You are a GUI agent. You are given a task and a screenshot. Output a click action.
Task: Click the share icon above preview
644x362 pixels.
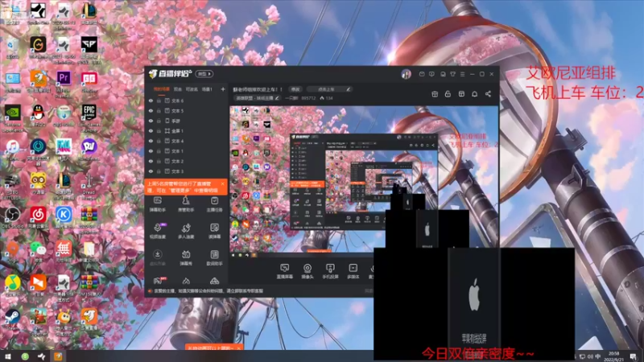coord(488,94)
